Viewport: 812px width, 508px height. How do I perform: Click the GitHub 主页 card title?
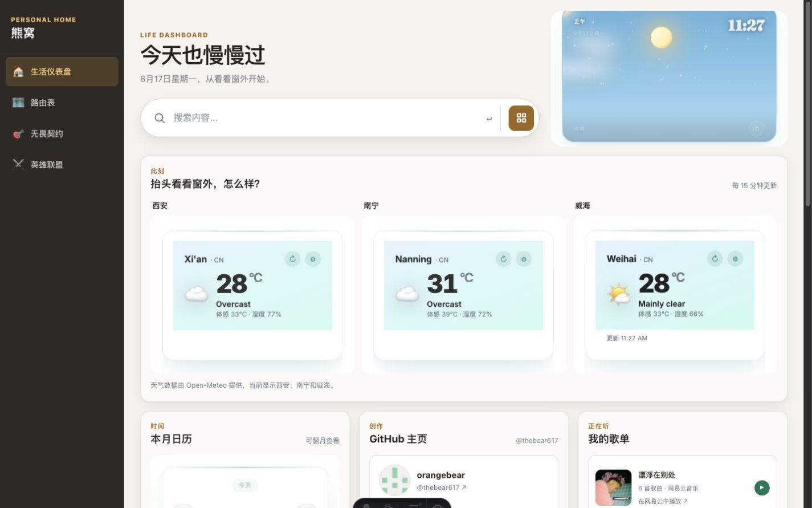click(398, 439)
